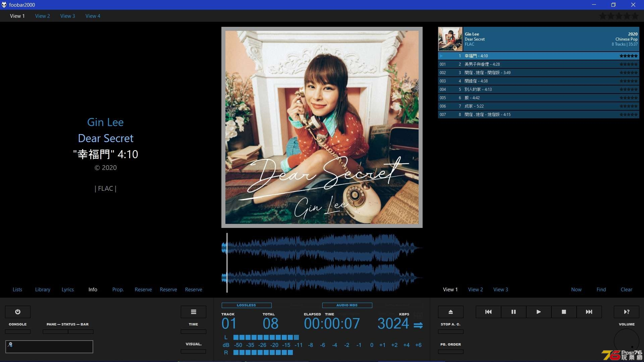Image resolution: width=644 pixels, height=362 pixels.
Task: Click in the search input field
Action: click(x=49, y=347)
